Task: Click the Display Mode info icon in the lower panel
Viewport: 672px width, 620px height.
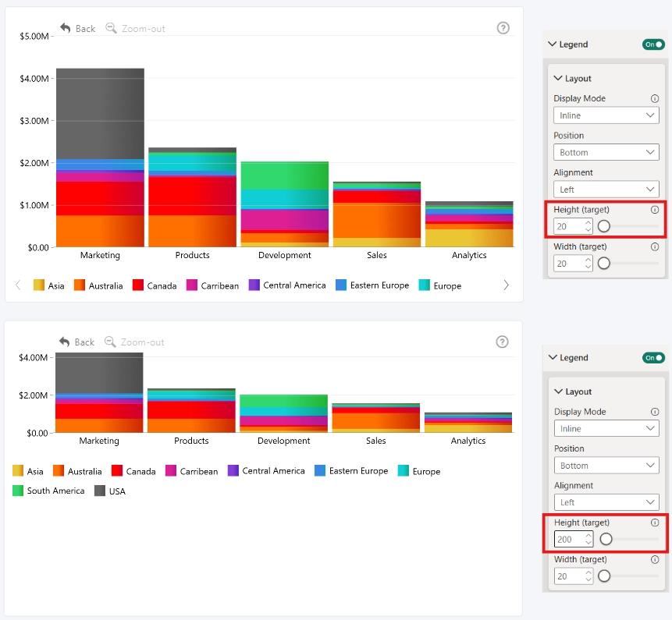Action: tap(655, 412)
